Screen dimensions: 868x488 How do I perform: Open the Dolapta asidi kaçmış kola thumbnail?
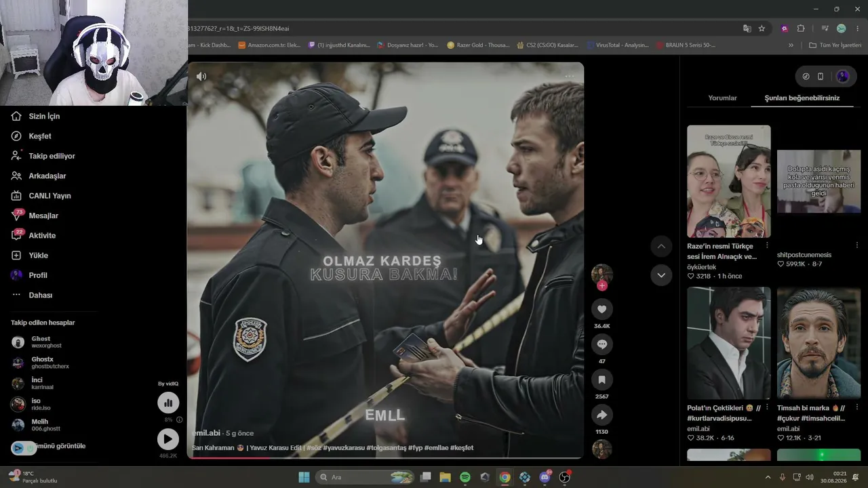pos(818,182)
